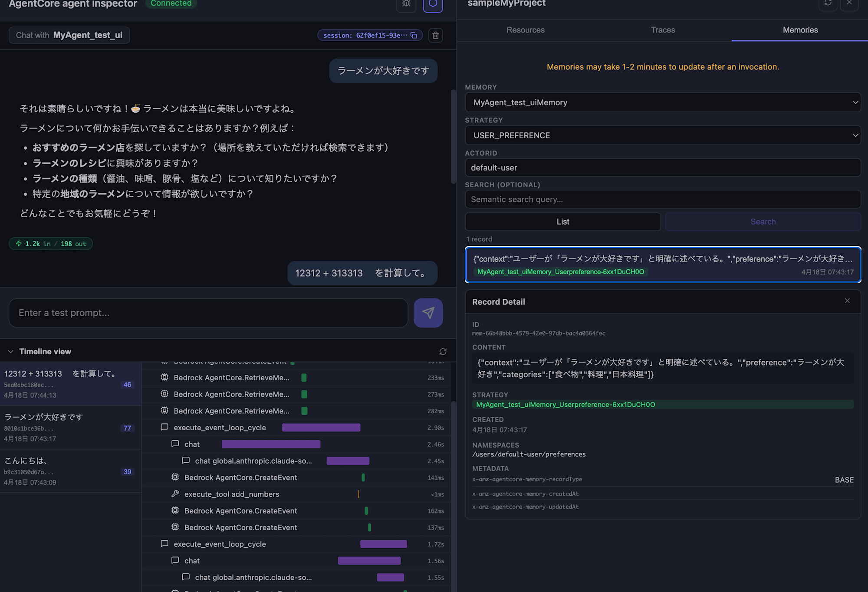The width and height of the screenshot is (868, 592).
Task: Open the Traces tab
Action: 663,30
